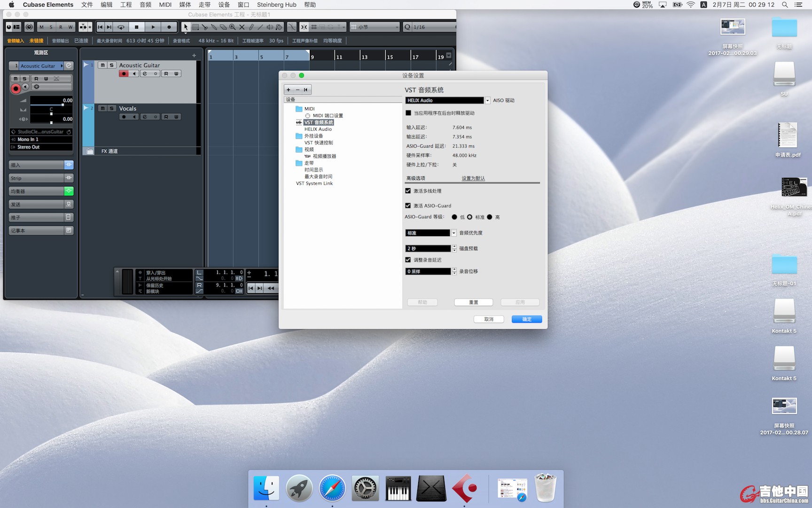Select the Object Selection arrow tool
Image resolution: width=812 pixels, height=508 pixels.
coord(186,27)
